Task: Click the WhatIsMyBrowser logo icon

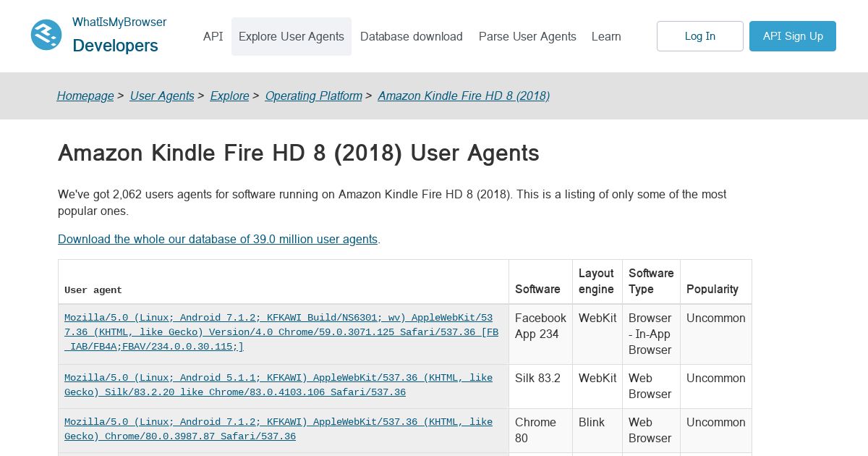Action: (46, 35)
